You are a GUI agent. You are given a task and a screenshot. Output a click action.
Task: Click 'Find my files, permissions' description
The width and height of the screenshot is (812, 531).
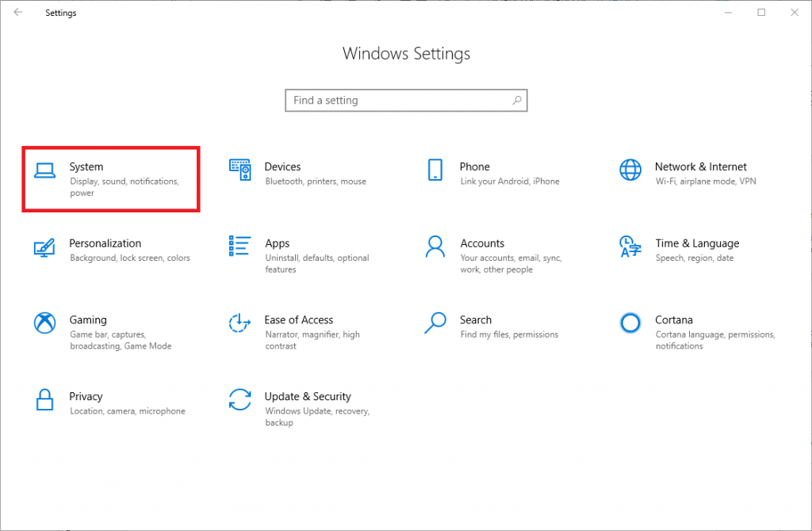pos(509,334)
